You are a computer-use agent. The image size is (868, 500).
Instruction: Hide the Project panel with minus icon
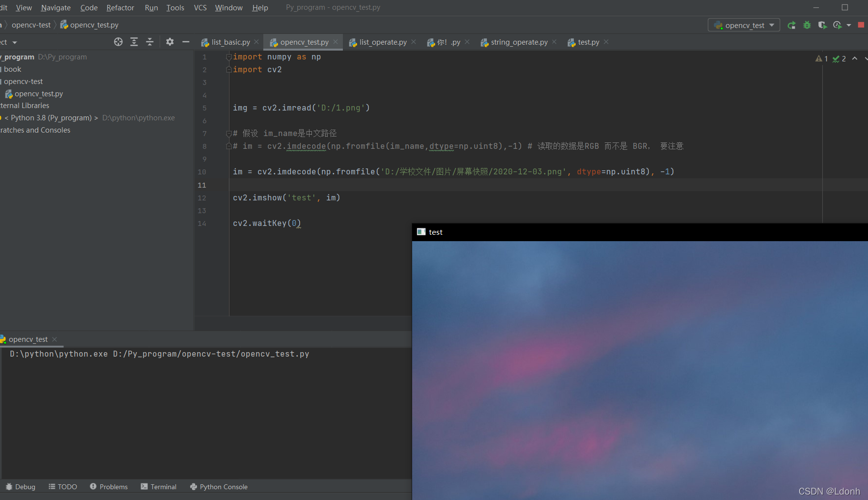coord(185,42)
